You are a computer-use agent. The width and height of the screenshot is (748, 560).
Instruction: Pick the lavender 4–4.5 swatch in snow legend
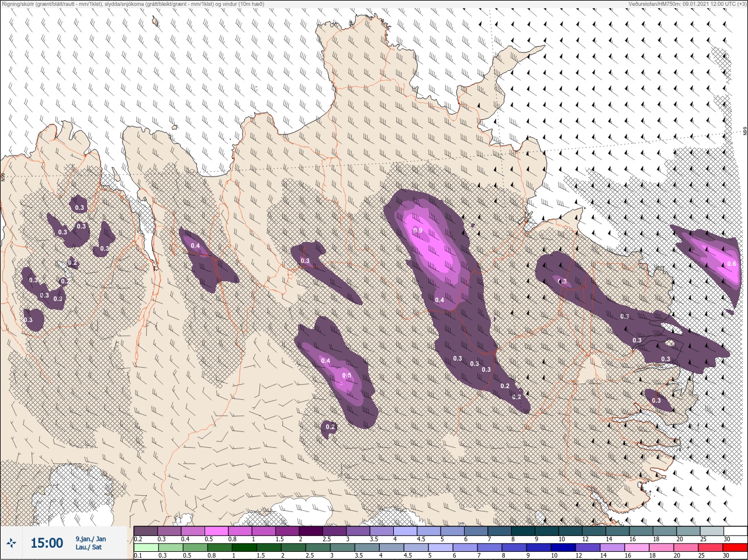pyautogui.click(x=406, y=531)
